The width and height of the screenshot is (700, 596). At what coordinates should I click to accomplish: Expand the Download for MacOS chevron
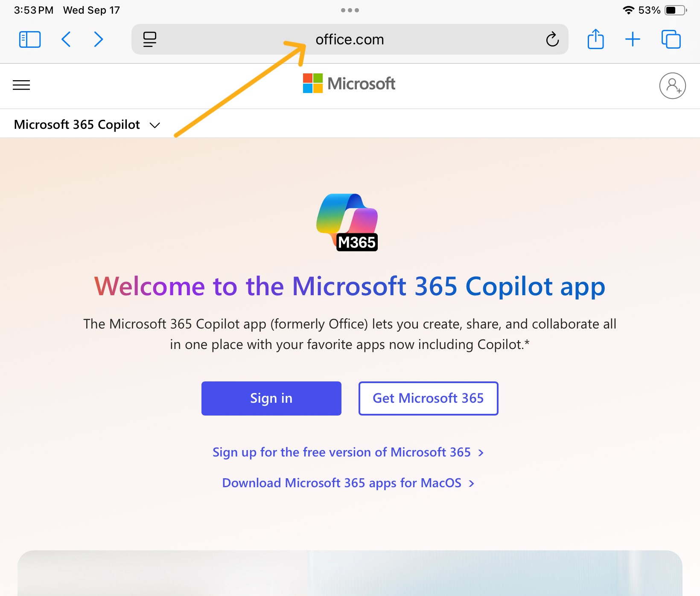471,483
